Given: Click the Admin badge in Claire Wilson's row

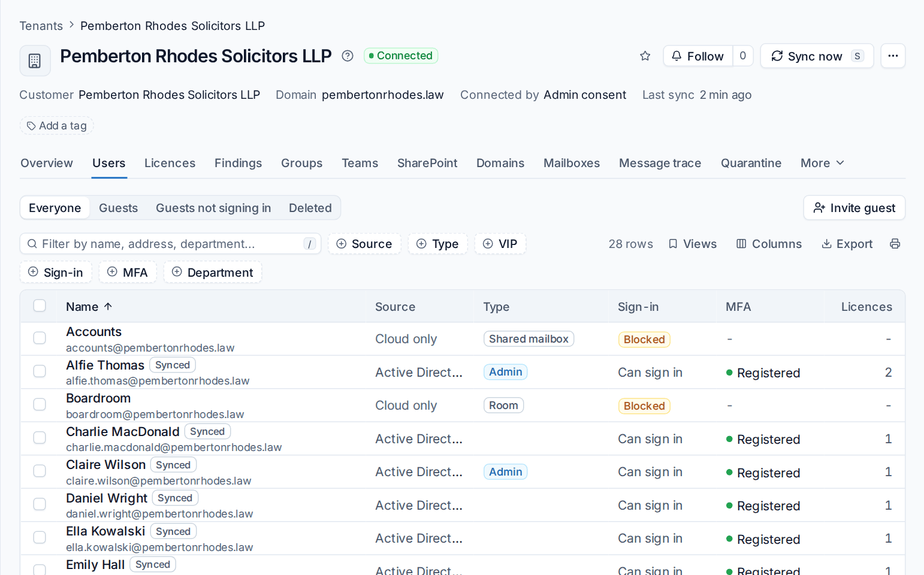Looking at the screenshot, I should point(505,472).
